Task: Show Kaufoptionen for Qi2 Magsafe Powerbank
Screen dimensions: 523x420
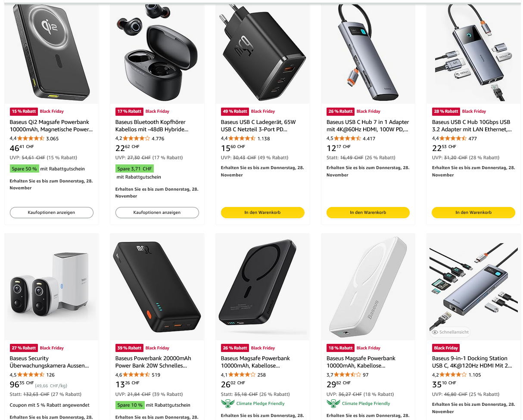Action: point(52,213)
